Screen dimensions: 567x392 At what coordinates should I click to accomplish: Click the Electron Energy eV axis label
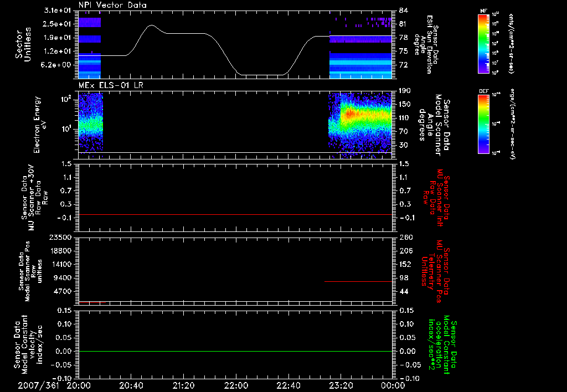(x=40, y=125)
